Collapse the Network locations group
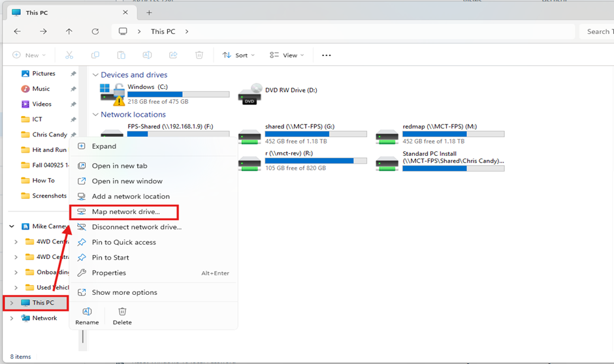This screenshot has height=364, width=614. point(95,115)
